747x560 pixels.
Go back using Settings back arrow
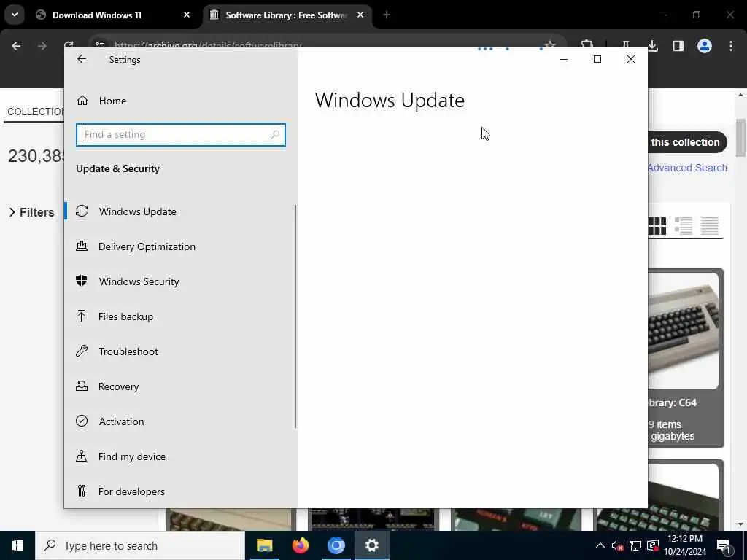pyautogui.click(x=82, y=59)
